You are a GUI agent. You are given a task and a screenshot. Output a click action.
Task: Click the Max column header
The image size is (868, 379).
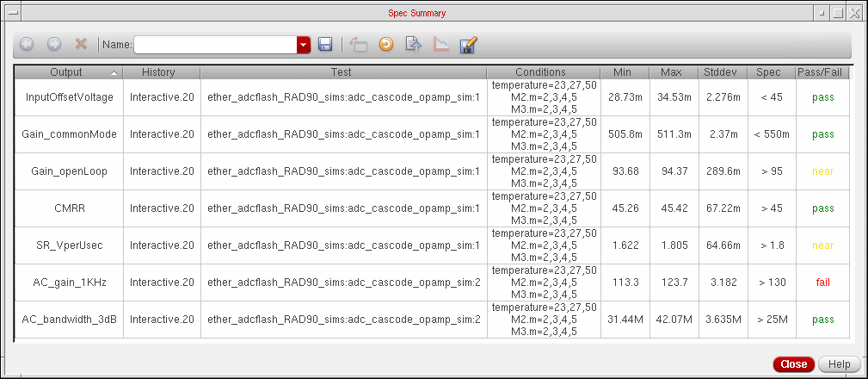tap(674, 72)
